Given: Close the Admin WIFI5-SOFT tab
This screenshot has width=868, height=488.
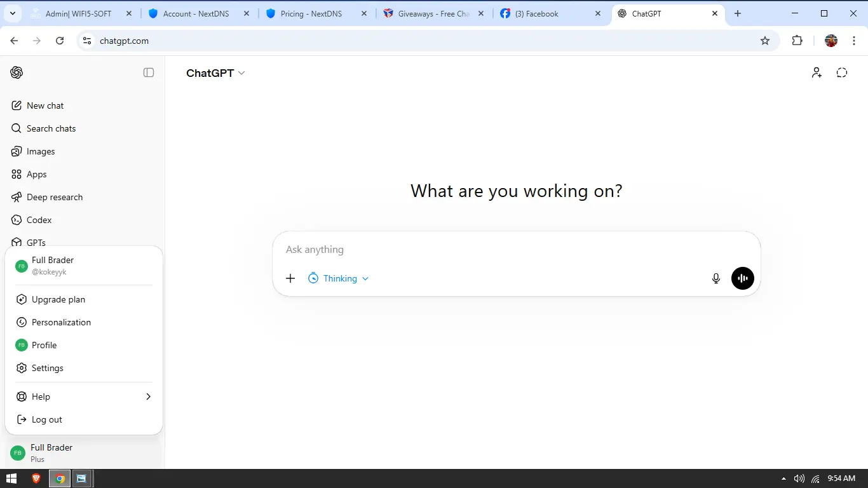Looking at the screenshot, I should tap(130, 13).
